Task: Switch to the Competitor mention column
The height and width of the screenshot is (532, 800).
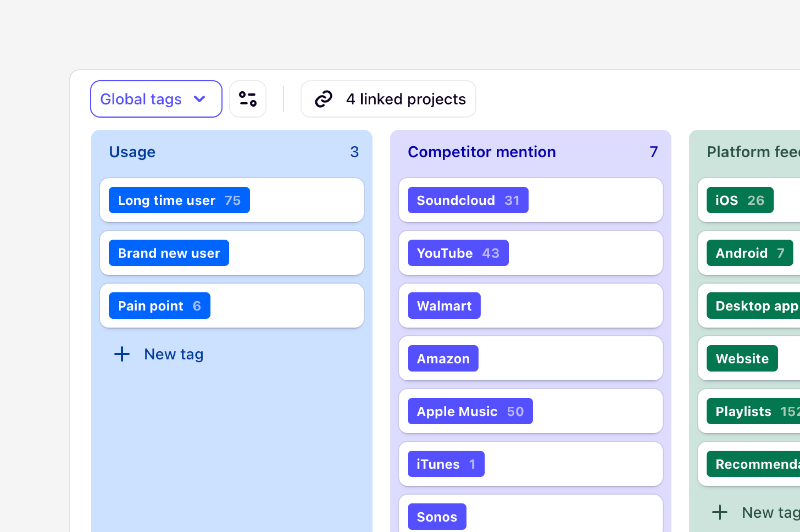Action: tap(482, 152)
